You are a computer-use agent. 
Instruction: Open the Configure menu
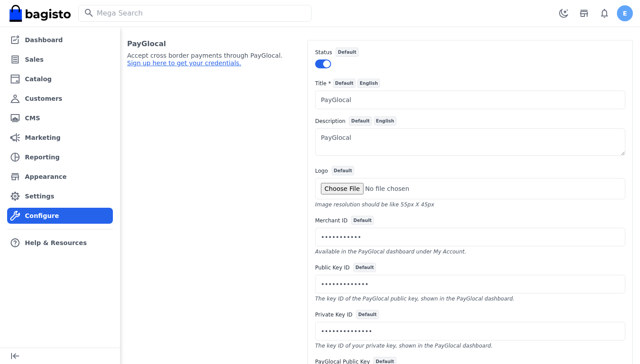pyautogui.click(x=60, y=216)
